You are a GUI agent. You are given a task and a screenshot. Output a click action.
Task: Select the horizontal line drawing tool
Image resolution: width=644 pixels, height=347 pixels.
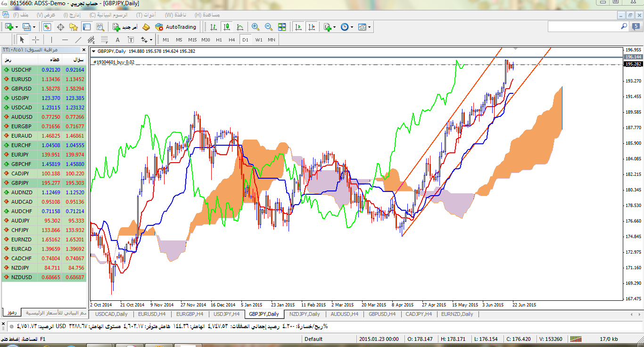pos(65,40)
